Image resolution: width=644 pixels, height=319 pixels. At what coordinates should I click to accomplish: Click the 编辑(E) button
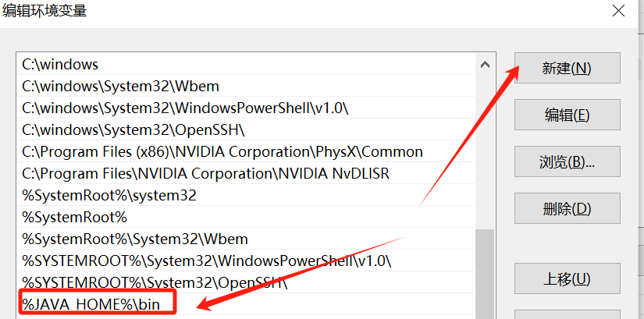(x=568, y=115)
